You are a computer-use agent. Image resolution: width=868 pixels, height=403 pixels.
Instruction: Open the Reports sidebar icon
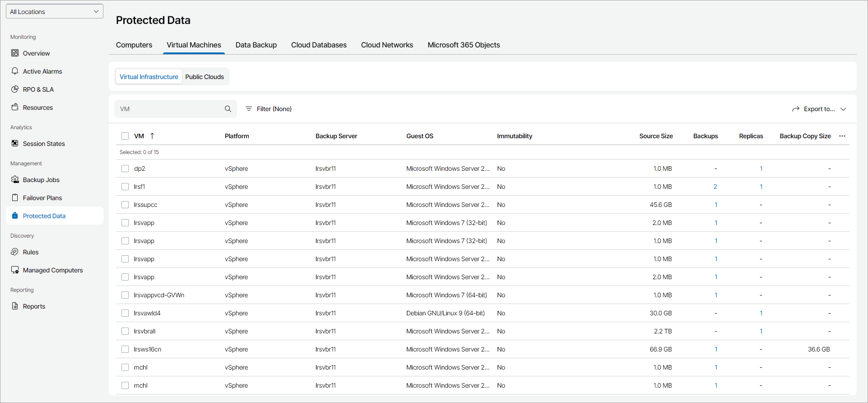[15, 306]
